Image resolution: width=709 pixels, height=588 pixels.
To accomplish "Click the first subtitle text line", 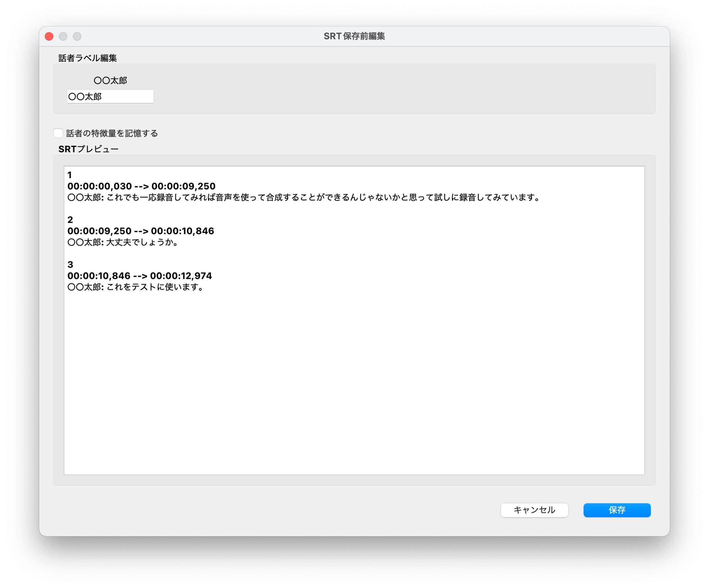I will (x=303, y=198).
